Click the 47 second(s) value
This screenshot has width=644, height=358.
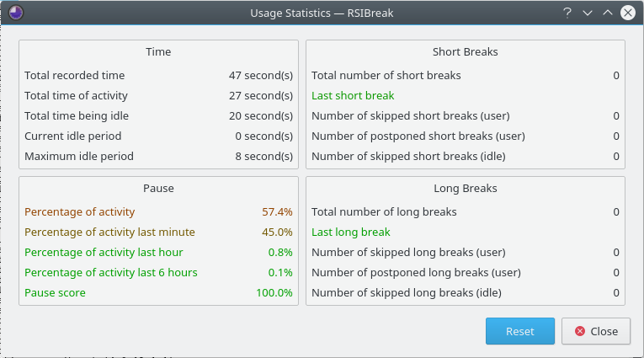click(x=261, y=75)
